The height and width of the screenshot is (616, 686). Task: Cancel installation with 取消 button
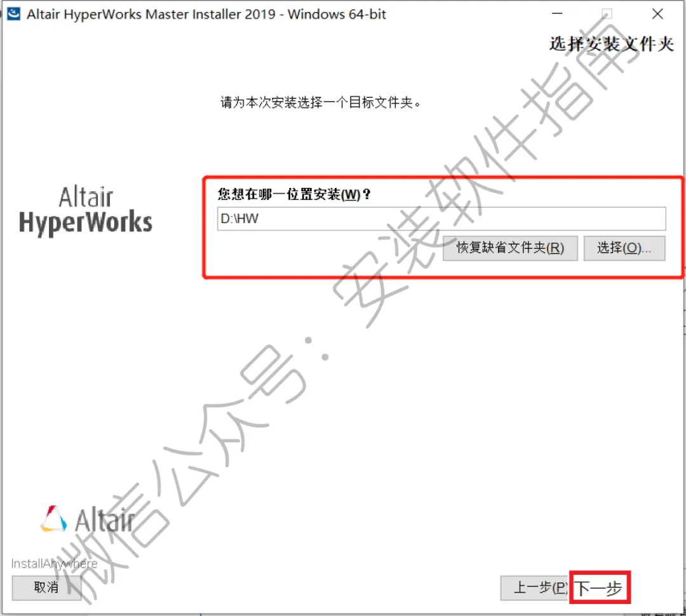(46, 587)
